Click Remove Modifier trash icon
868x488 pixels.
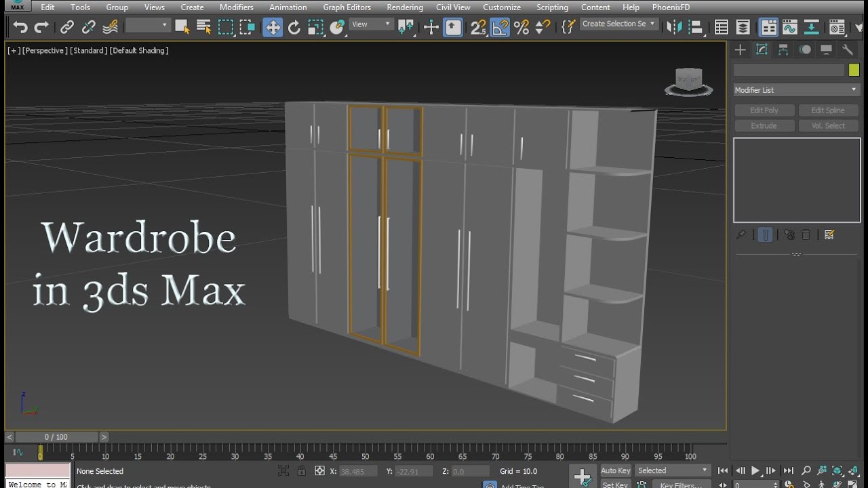pyautogui.click(x=806, y=235)
